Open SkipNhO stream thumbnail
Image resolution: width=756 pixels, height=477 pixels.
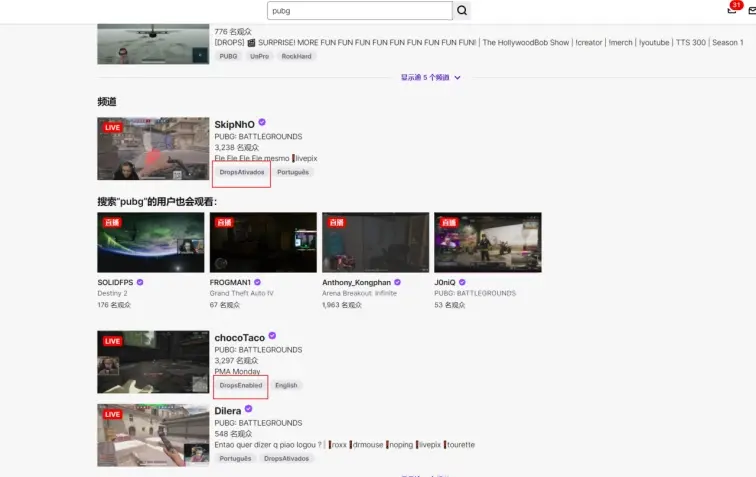point(153,149)
